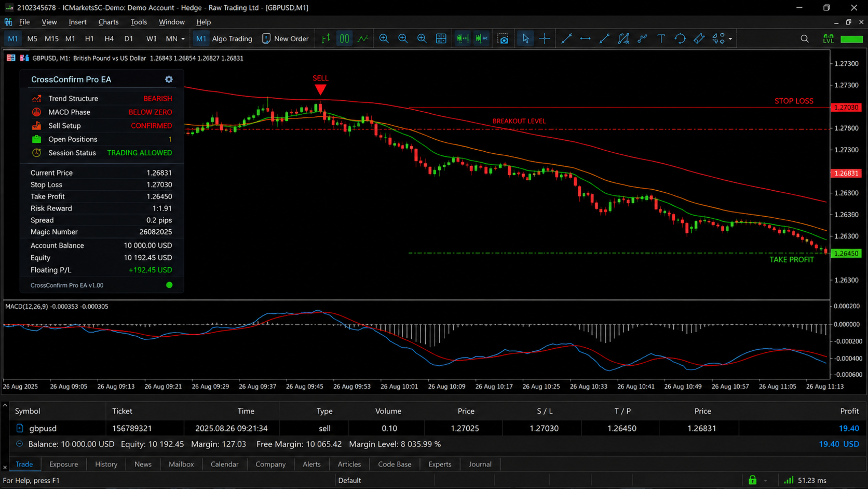The width and height of the screenshot is (868, 489).
Task: Click the green EA status dot
Action: 169,285
